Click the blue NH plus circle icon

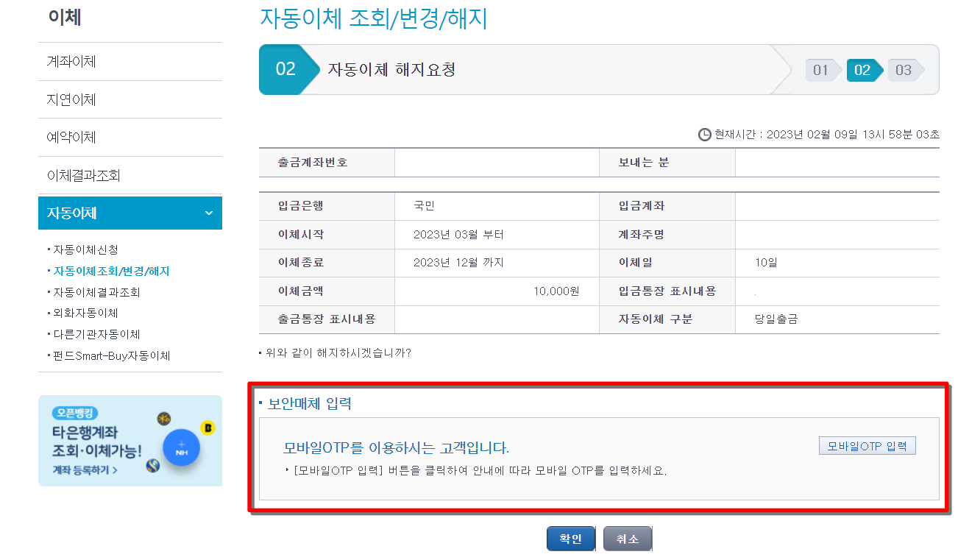pos(181,448)
